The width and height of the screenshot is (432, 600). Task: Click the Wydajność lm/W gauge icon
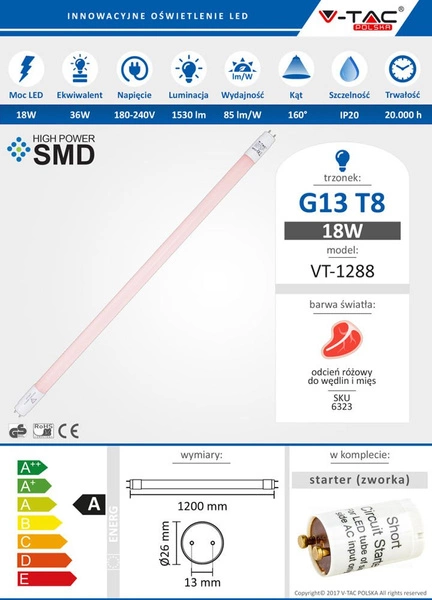(242, 69)
